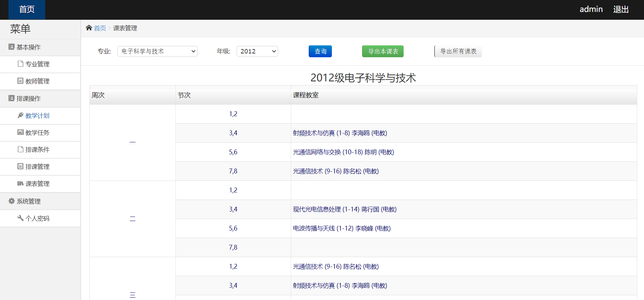The height and width of the screenshot is (300, 644).
Task: Click Wednesday's 3,4 射频技术与仿真 entry
Action: (x=340, y=286)
